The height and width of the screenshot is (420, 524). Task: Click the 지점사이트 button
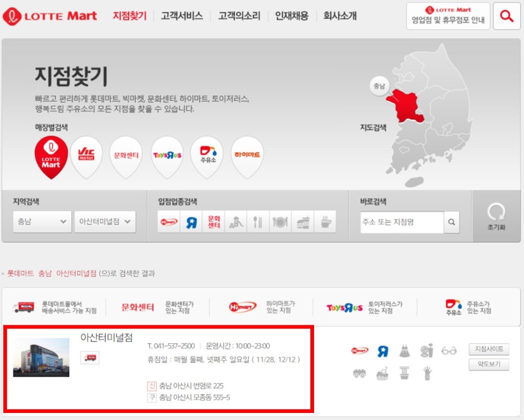click(x=489, y=349)
